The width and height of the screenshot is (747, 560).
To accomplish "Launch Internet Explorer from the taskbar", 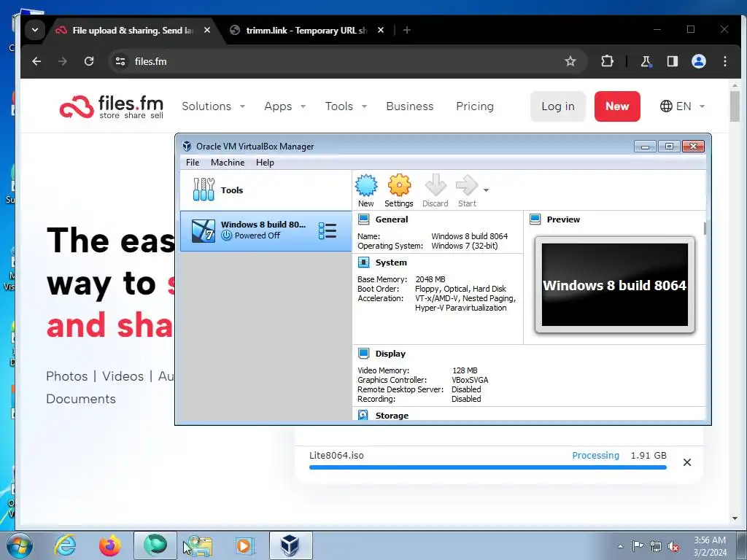I will (x=65, y=545).
